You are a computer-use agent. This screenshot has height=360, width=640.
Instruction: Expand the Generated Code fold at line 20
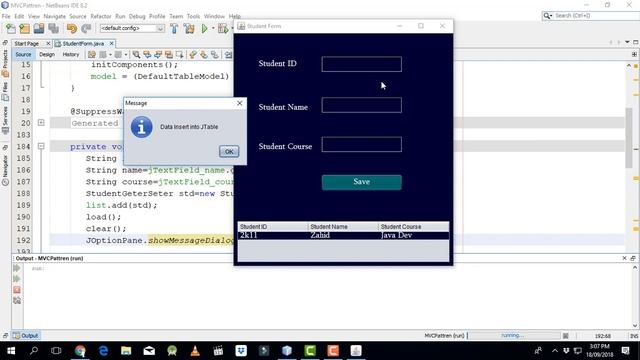pyautogui.click(x=41, y=122)
